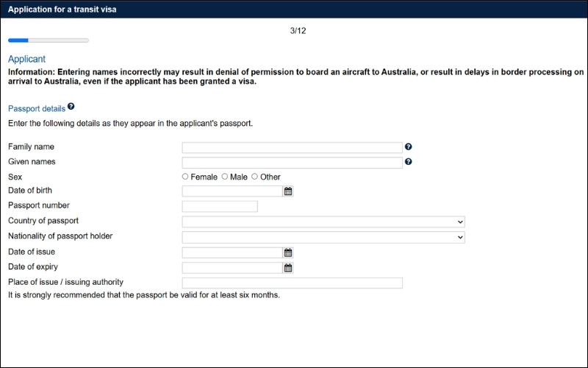
Task: Open the Date of issue calendar picker
Action: (x=288, y=252)
